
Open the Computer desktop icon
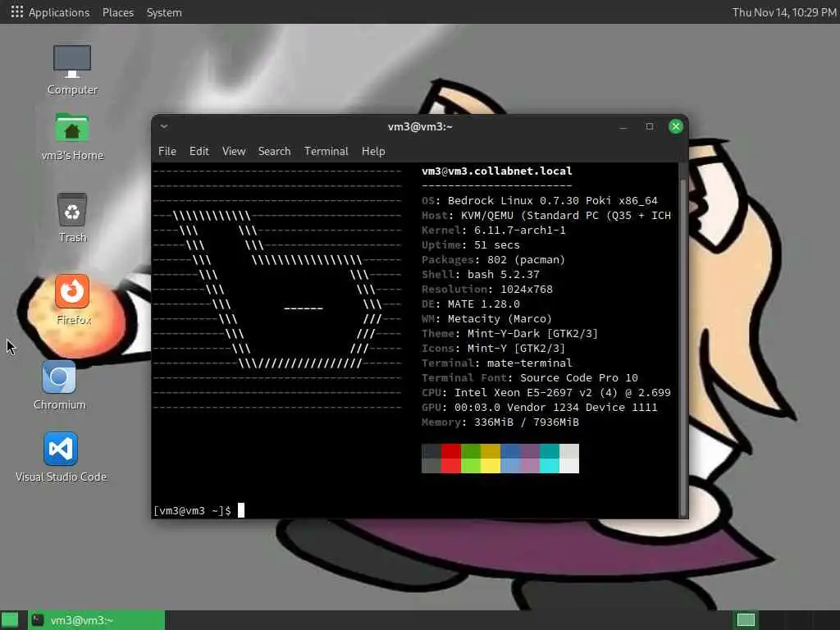pos(72,61)
